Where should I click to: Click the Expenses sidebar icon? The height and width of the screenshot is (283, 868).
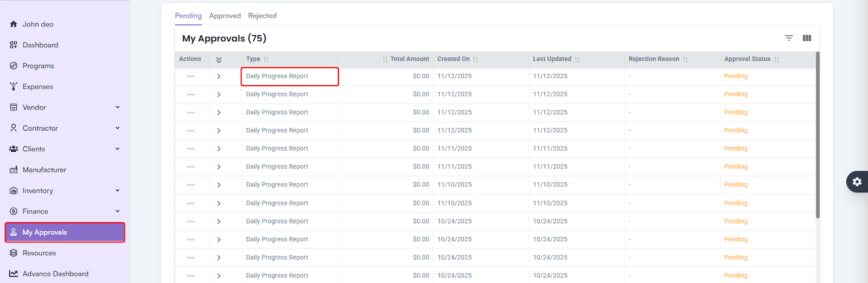(x=14, y=87)
